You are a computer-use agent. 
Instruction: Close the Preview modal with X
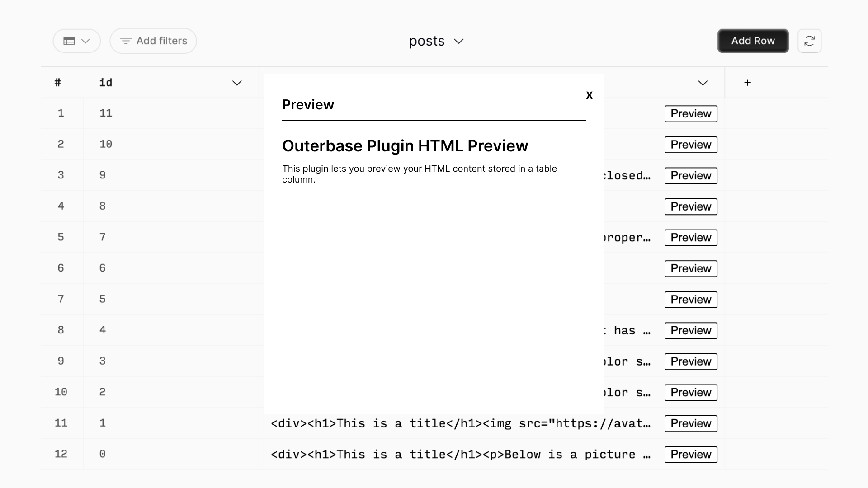[x=589, y=95]
